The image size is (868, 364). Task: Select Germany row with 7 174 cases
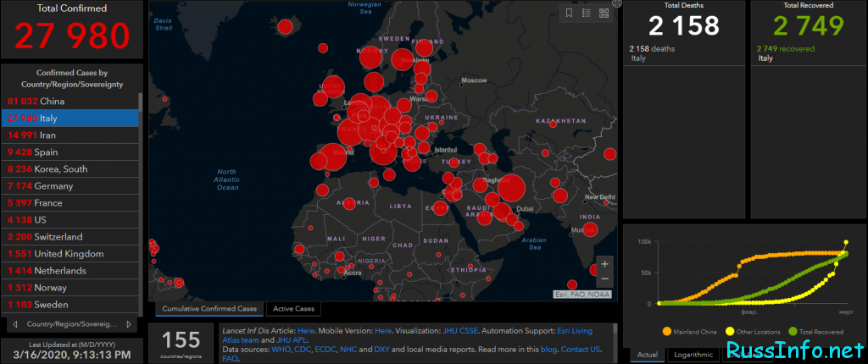(70, 186)
